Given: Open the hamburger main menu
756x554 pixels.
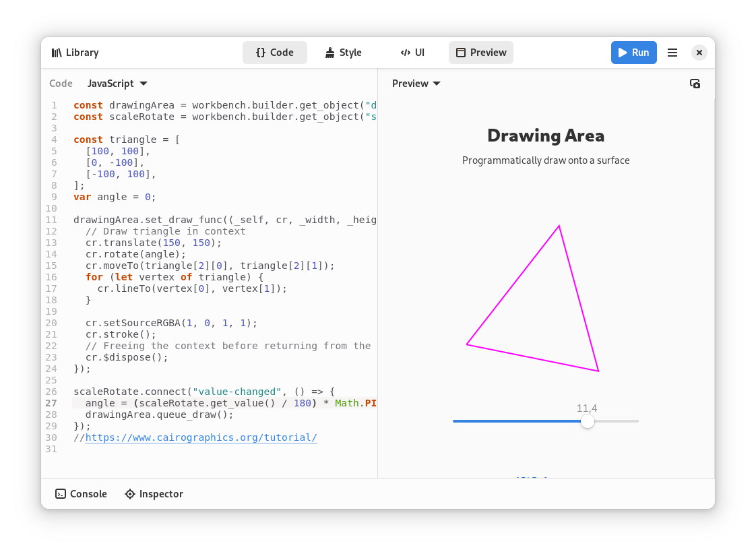Looking at the screenshot, I should (672, 53).
